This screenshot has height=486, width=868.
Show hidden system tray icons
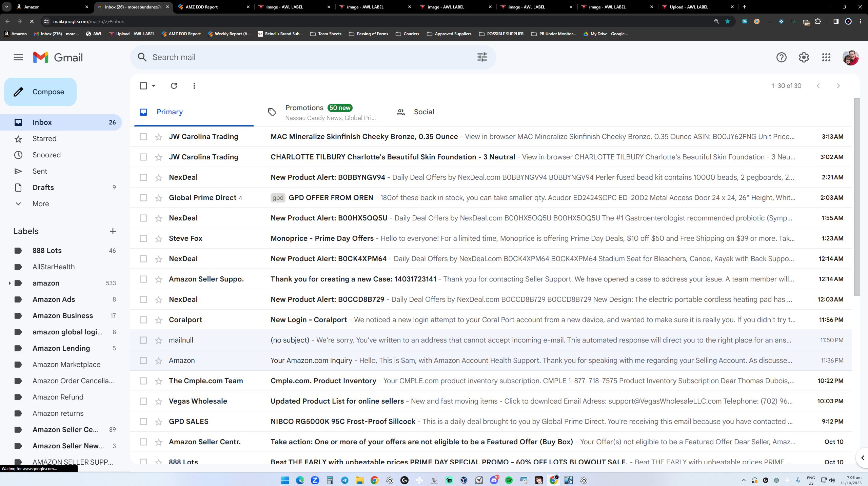point(744,480)
